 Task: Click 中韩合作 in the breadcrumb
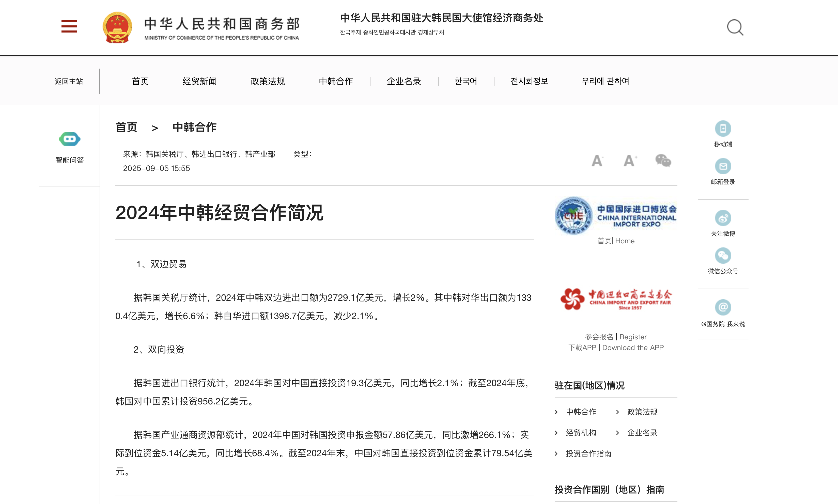(x=195, y=127)
